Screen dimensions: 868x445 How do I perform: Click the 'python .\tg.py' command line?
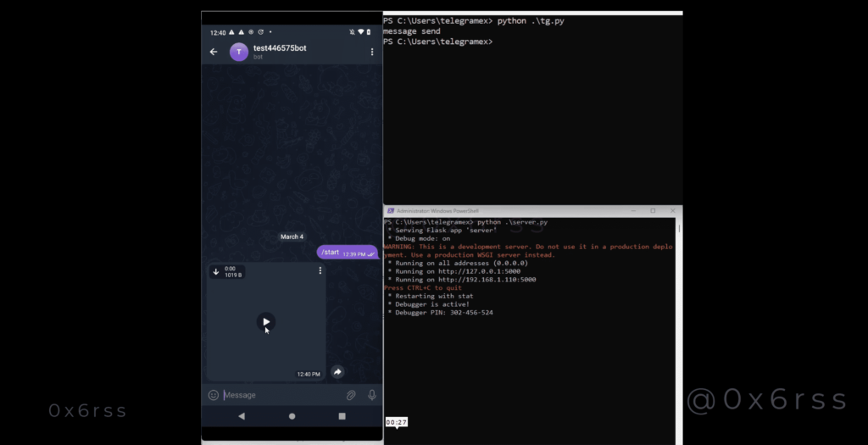[531, 21]
